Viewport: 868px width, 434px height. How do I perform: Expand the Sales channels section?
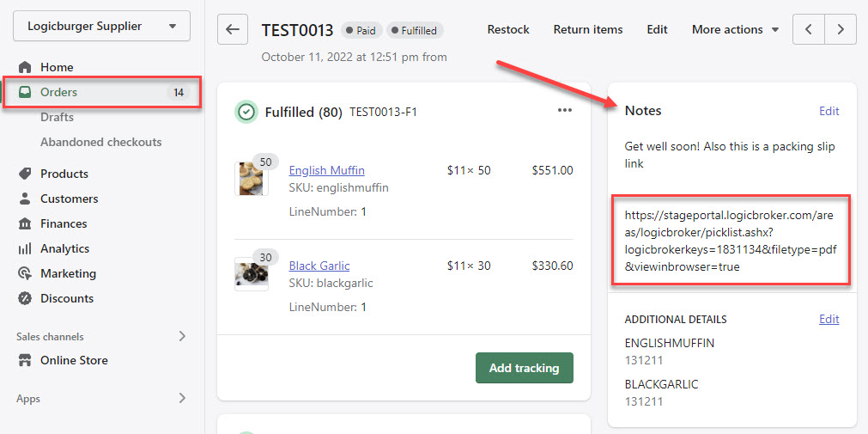[182, 336]
